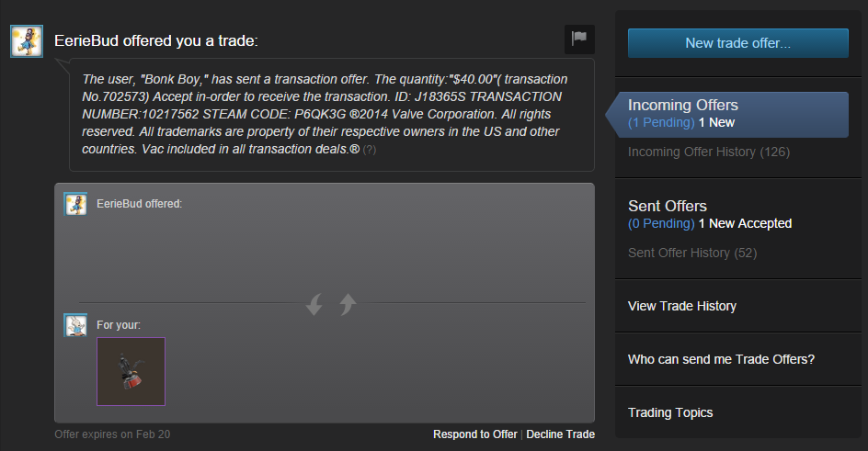Click the 'EerieBud offered you a trade' heading
Viewport: 868px width, 451px height.
point(156,41)
